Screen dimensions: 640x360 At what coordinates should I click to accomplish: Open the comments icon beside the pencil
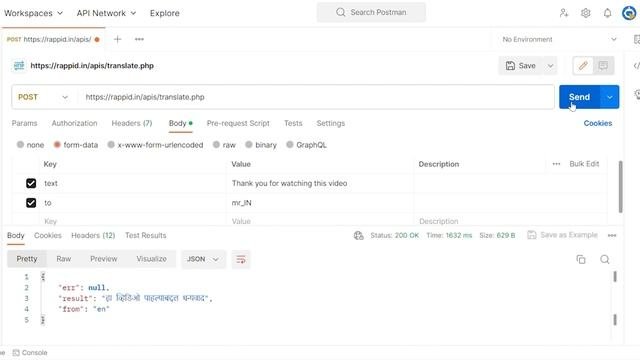pos(603,66)
